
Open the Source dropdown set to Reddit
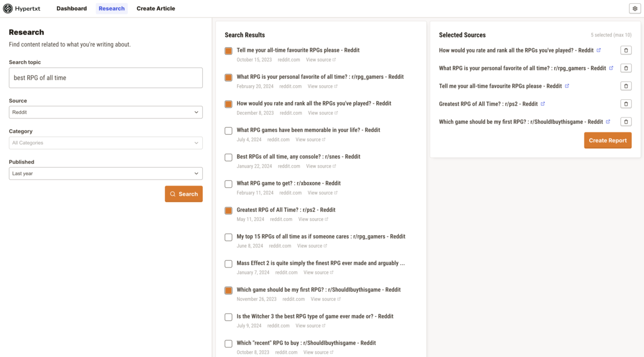tap(106, 113)
